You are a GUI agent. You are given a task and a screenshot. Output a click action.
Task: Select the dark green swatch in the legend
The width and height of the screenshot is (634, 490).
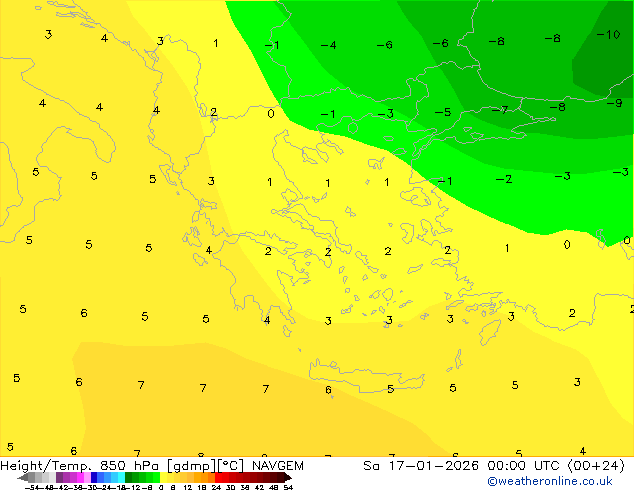tap(129, 477)
